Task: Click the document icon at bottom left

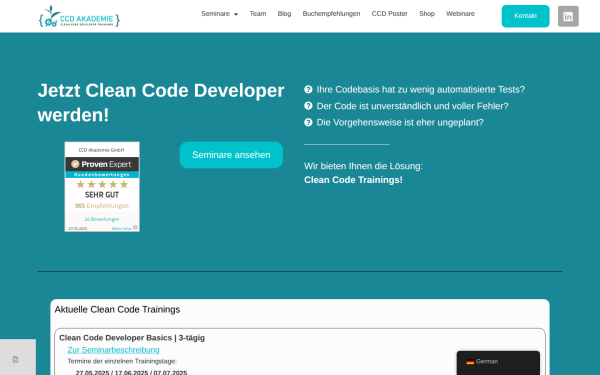Action: (15, 359)
